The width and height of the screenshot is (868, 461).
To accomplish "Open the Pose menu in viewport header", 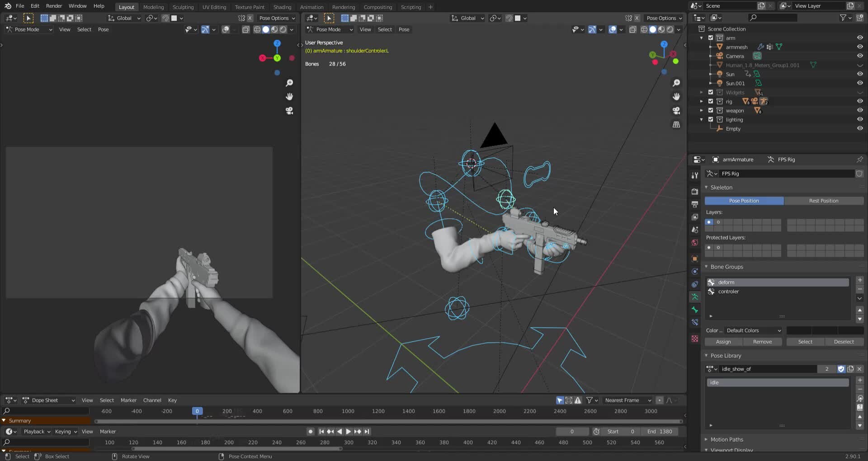I will (x=404, y=29).
